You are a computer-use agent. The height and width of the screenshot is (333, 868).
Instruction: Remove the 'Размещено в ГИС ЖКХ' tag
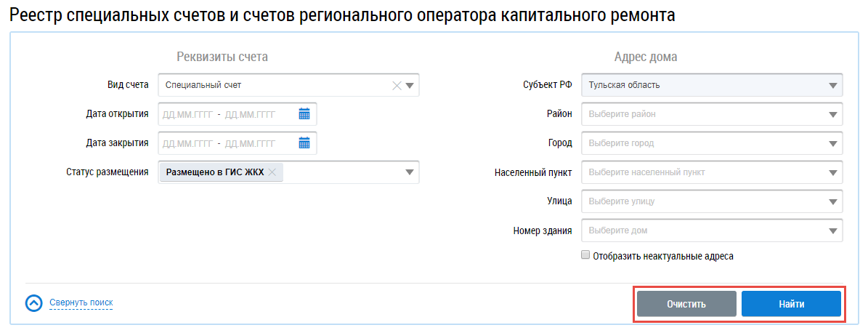click(272, 172)
